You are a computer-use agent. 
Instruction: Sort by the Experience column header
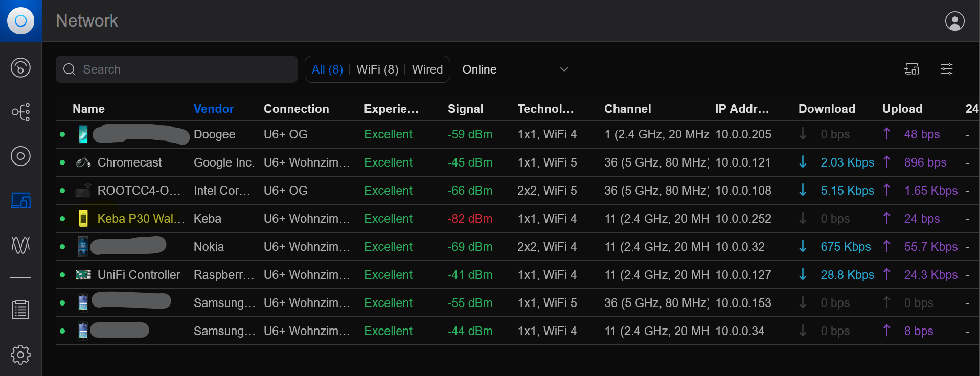click(391, 109)
